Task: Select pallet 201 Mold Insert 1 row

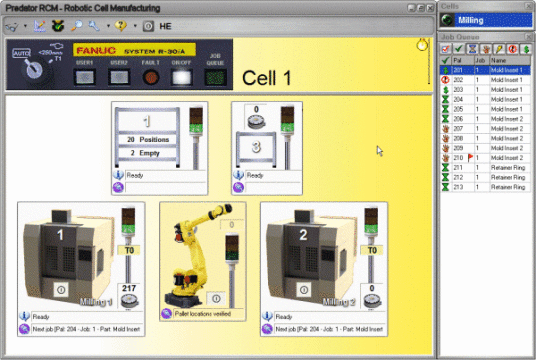Action: pyautogui.click(x=485, y=70)
